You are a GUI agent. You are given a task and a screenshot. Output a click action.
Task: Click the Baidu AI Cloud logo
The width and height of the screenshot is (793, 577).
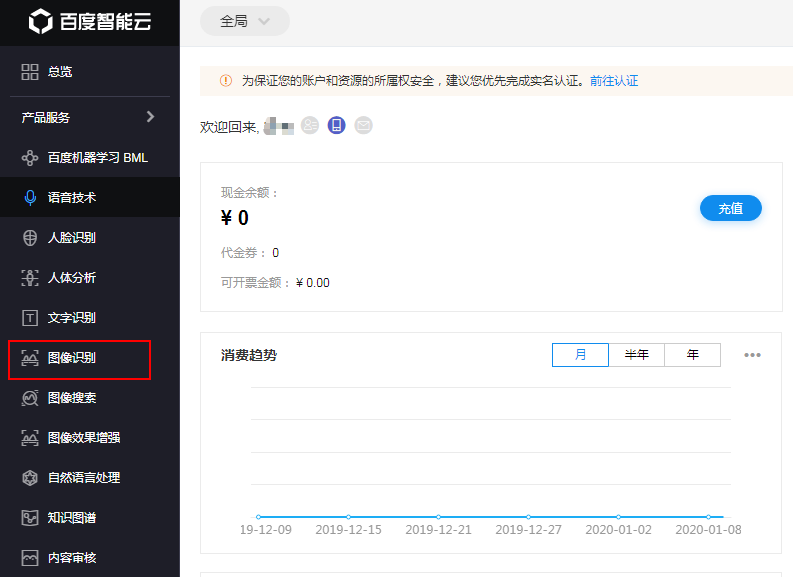[x=90, y=22]
